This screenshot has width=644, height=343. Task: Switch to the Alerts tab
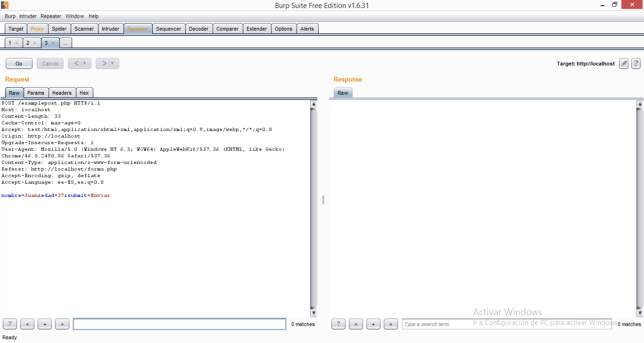[307, 29]
